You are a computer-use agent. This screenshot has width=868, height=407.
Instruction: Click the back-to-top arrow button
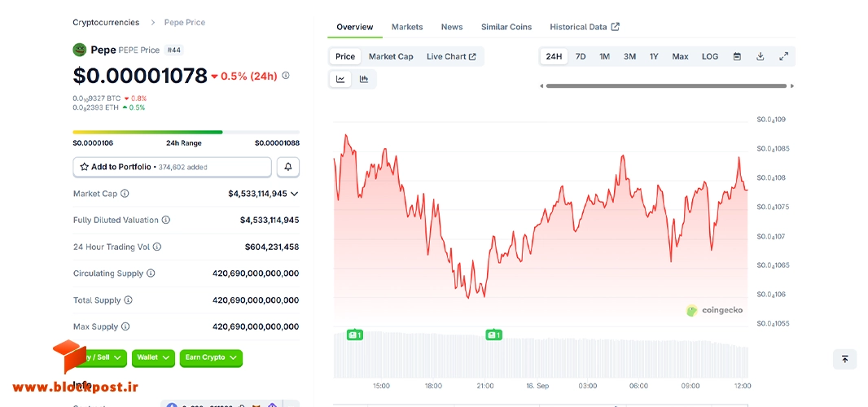(x=844, y=359)
